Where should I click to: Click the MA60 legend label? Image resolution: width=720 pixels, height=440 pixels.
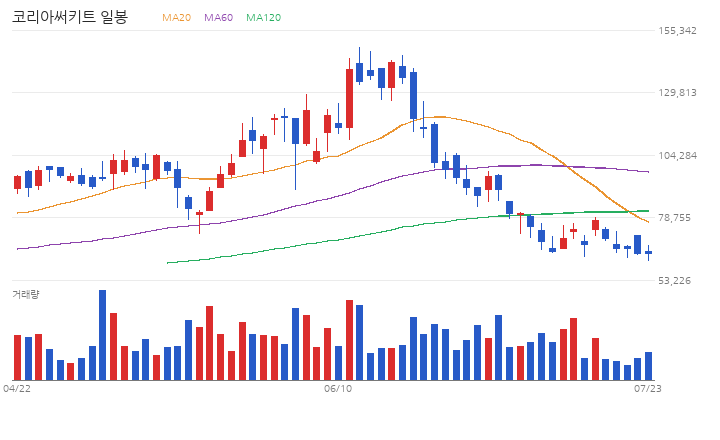[x=219, y=17]
